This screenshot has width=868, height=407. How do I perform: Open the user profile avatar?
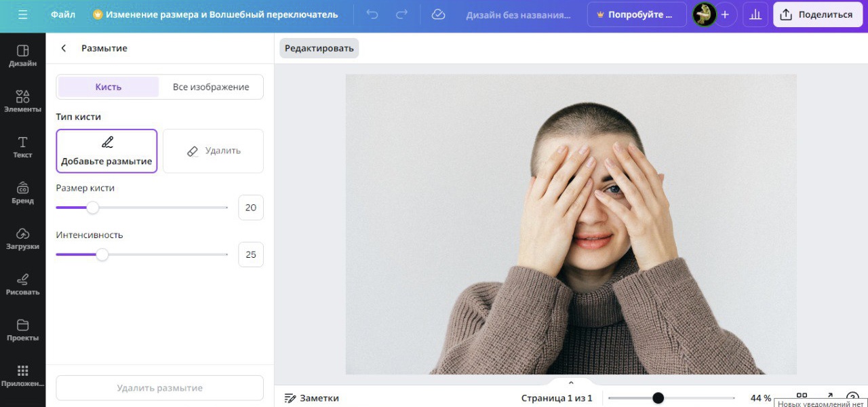pos(705,14)
